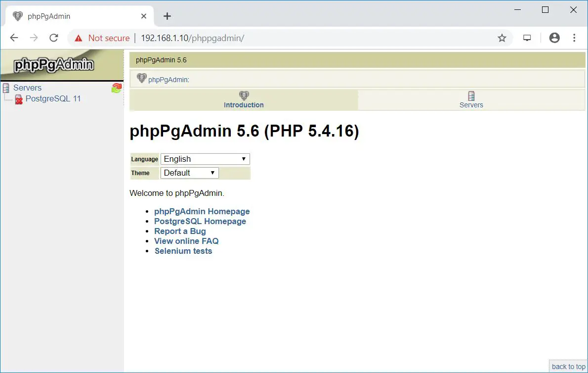Click the Theme label
Viewport: 588px width, 373px height.
point(140,173)
